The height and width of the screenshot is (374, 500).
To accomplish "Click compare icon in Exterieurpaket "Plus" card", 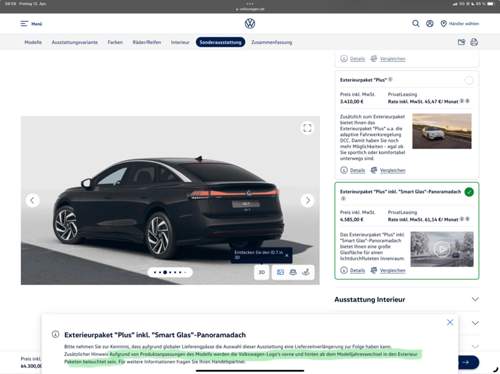I will click(374, 170).
